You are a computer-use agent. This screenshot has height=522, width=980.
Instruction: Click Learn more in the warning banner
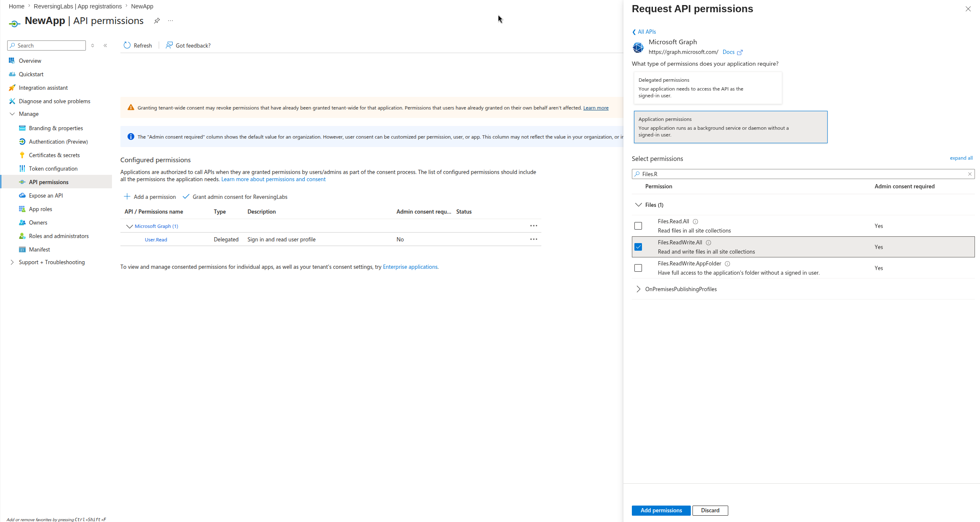596,108
